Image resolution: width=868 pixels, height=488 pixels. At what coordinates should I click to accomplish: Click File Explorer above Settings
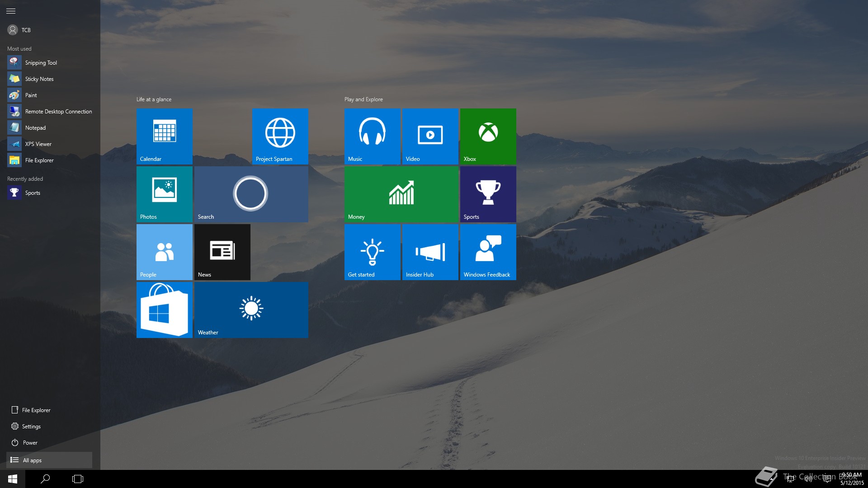[50, 410]
